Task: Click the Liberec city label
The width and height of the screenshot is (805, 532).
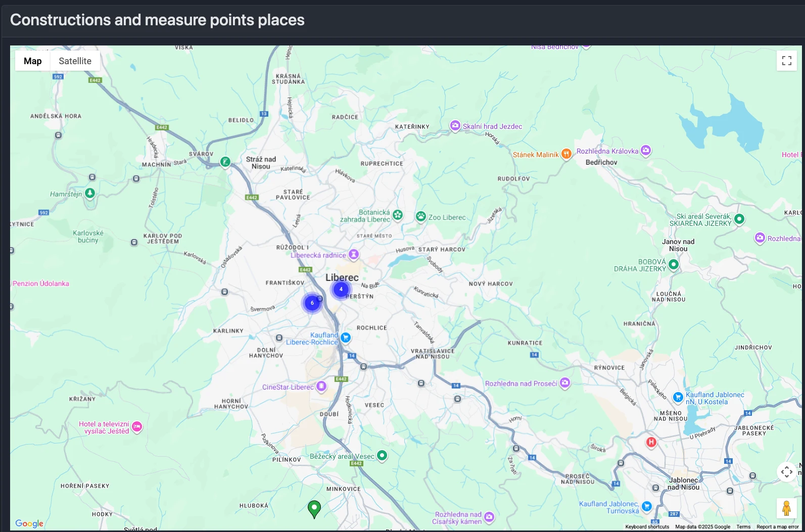Action: click(342, 277)
